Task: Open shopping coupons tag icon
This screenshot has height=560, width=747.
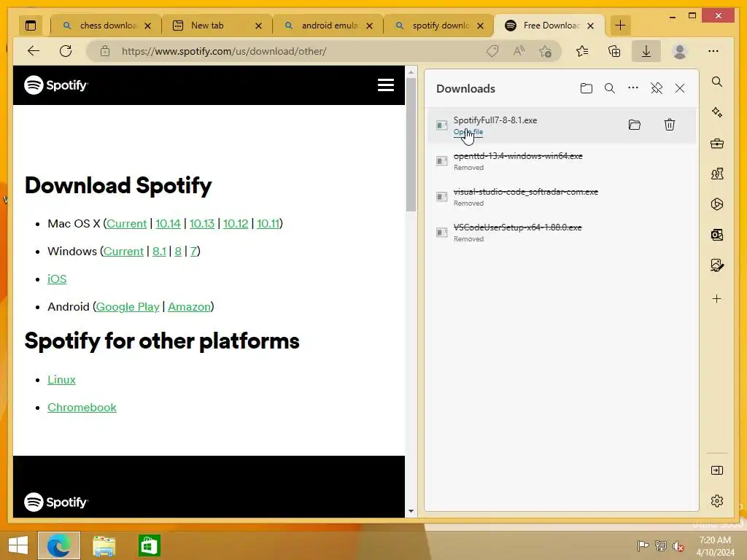Action: pos(492,51)
